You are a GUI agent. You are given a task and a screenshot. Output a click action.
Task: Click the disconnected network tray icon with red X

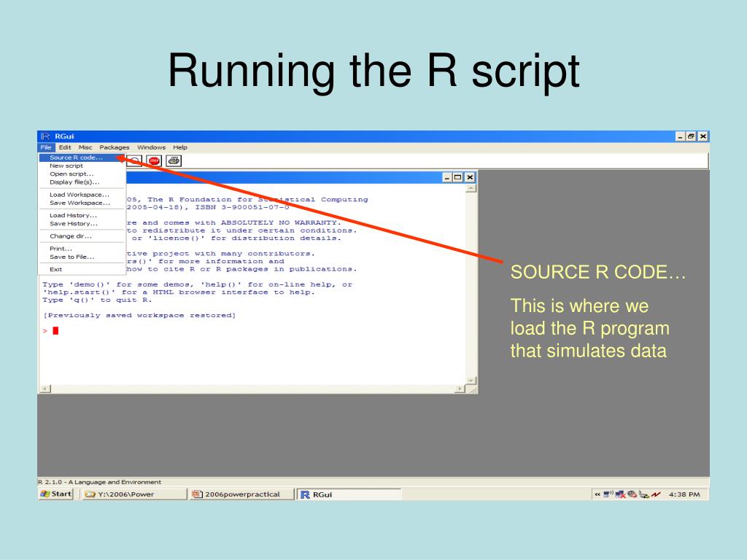pos(620,494)
